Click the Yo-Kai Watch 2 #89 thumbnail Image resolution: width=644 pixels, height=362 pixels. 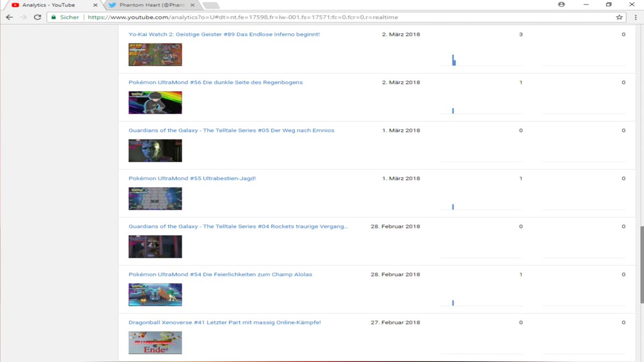pos(155,55)
